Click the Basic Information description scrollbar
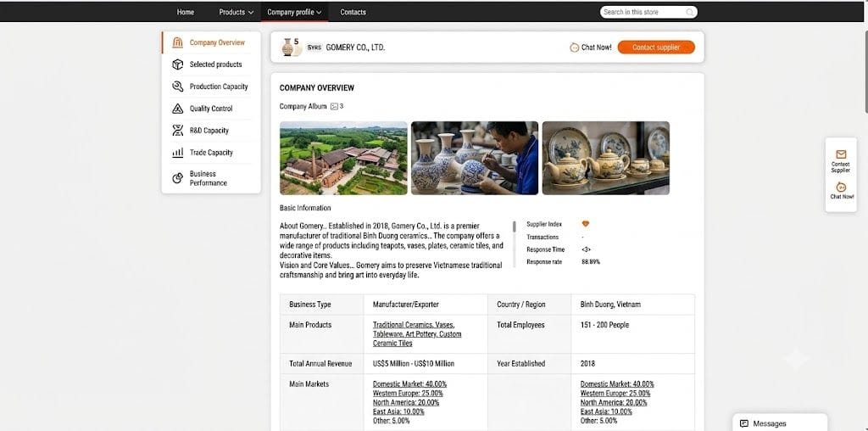Image resolution: width=868 pixels, height=431 pixels. tap(515, 227)
